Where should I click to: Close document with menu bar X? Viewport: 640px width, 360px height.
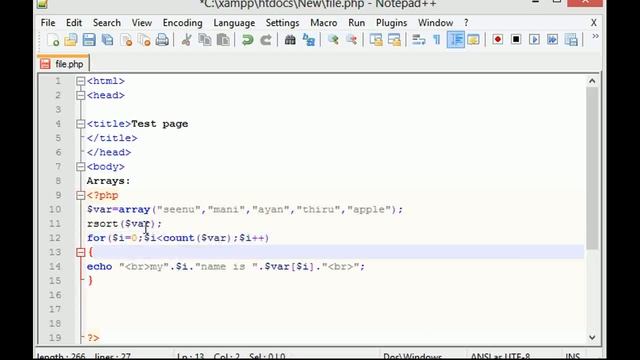(x=594, y=23)
